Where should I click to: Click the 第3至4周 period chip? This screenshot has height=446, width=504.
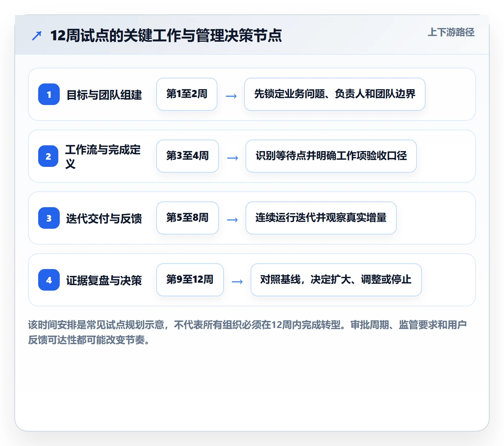[x=188, y=156]
